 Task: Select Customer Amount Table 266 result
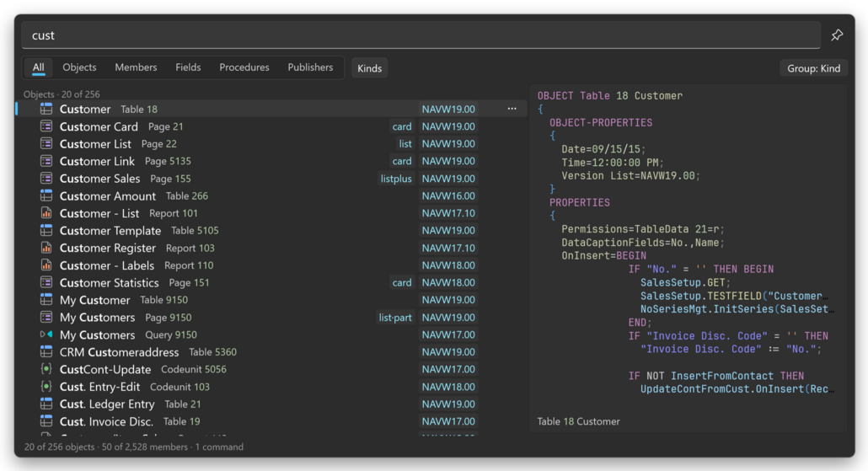click(x=271, y=195)
